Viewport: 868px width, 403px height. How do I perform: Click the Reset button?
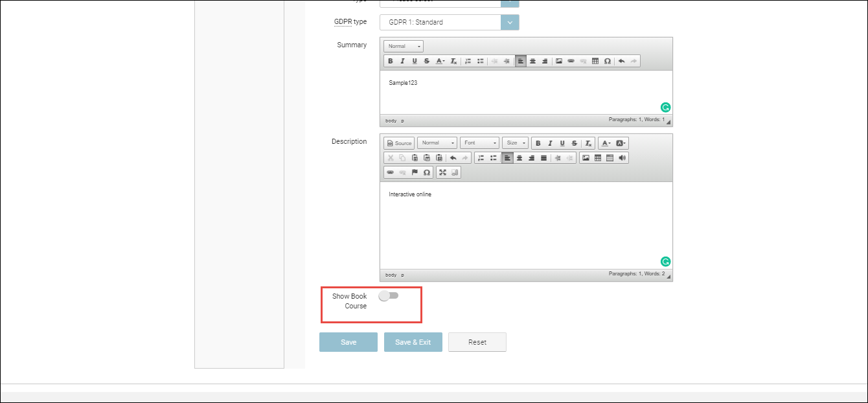477,342
